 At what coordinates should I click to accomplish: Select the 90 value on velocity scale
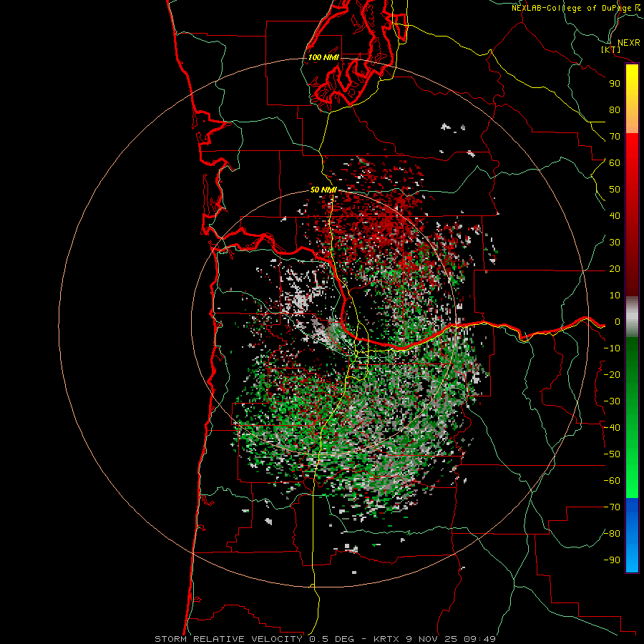[x=615, y=84]
